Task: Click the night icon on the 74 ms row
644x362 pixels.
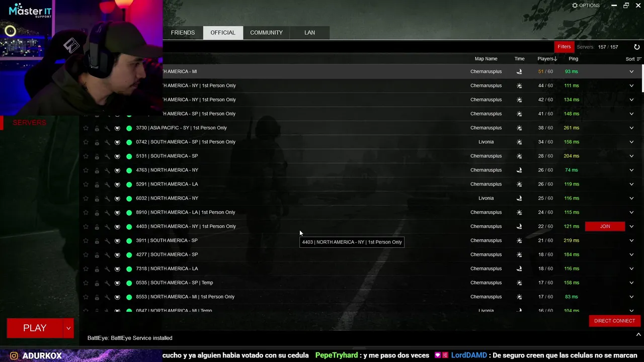Action: pos(519,170)
